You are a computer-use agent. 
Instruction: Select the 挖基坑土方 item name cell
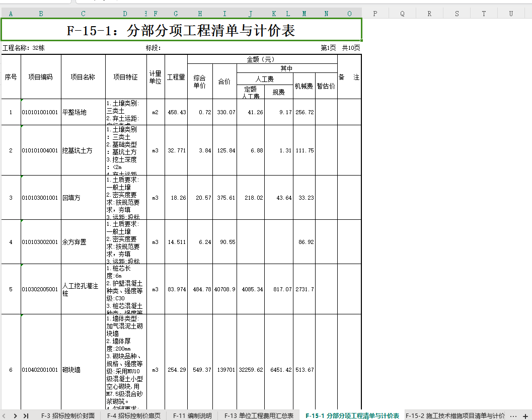(83, 150)
